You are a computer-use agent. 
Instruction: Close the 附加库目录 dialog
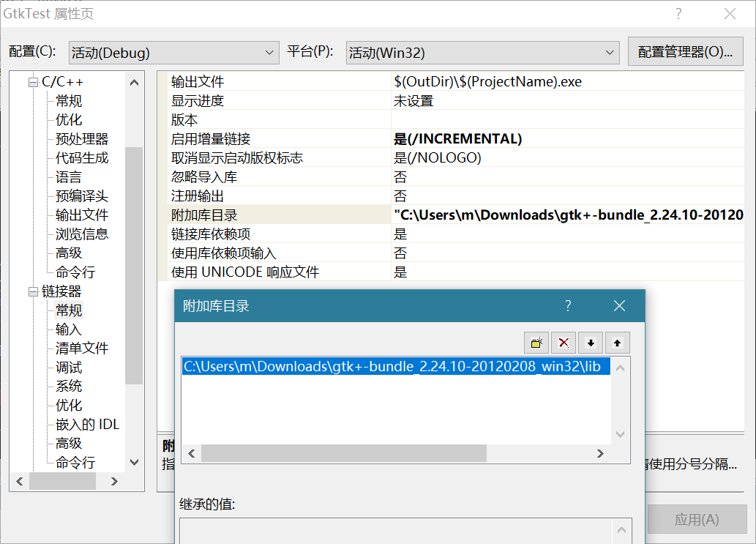point(619,306)
